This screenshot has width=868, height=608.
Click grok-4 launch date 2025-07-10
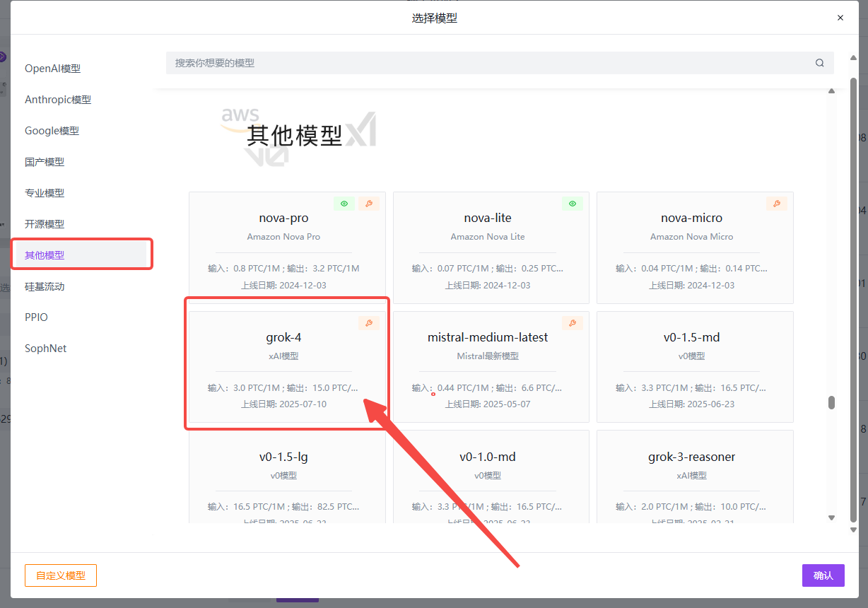[283, 404]
